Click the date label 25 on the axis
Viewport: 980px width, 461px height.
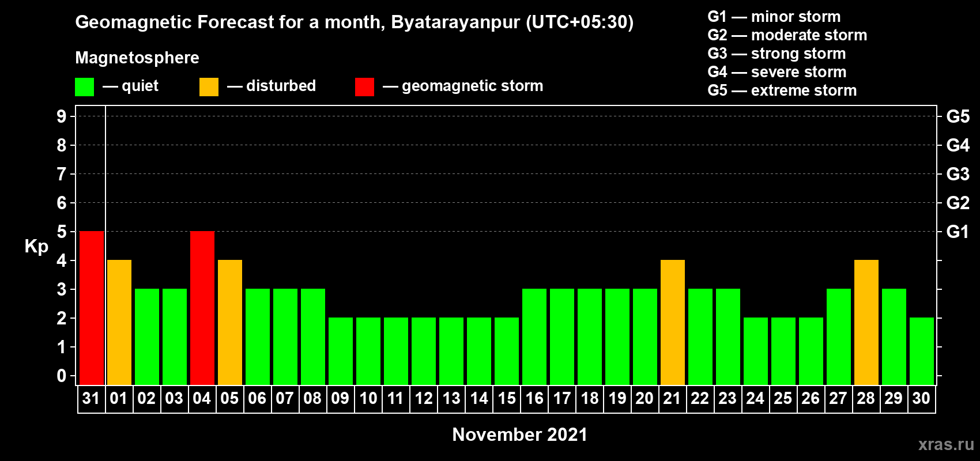[x=783, y=398]
